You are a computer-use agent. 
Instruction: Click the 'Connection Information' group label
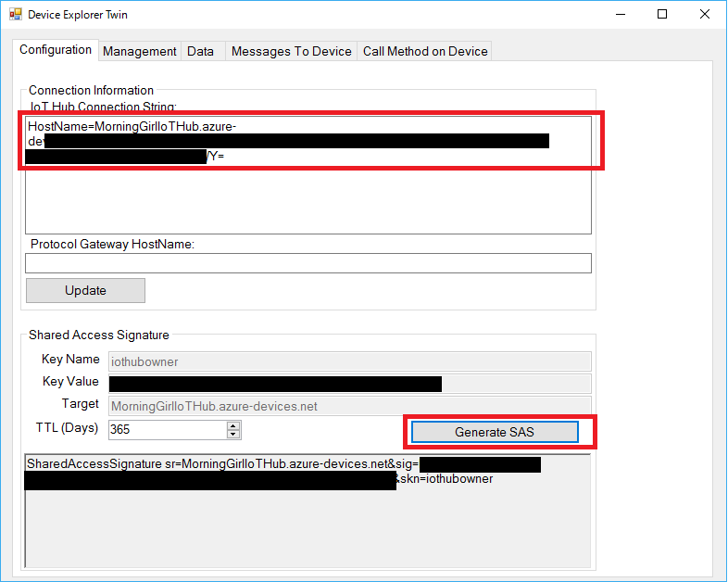pyautogui.click(x=91, y=90)
